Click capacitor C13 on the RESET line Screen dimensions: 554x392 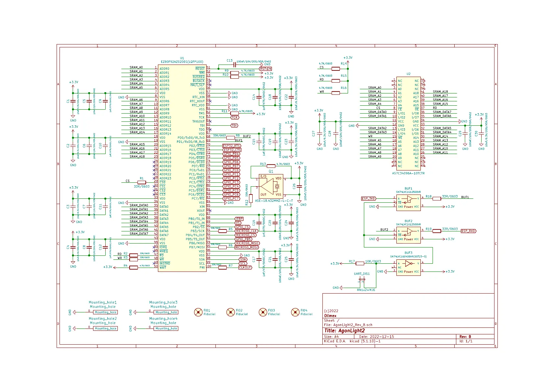(235, 65)
